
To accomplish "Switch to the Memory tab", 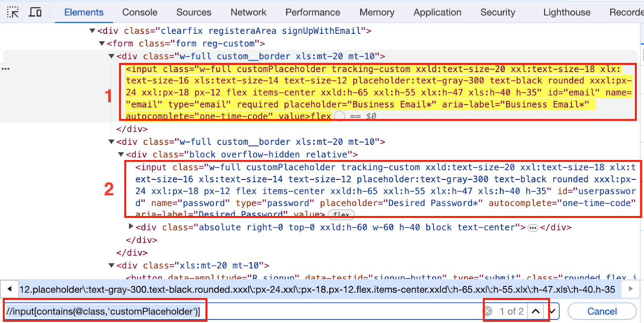I will (377, 12).
